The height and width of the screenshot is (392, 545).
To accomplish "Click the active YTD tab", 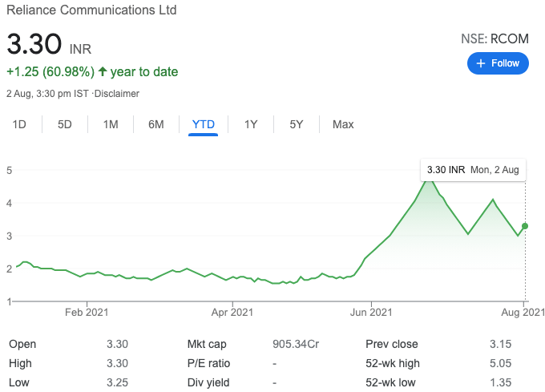I will (x=204, y=124).
